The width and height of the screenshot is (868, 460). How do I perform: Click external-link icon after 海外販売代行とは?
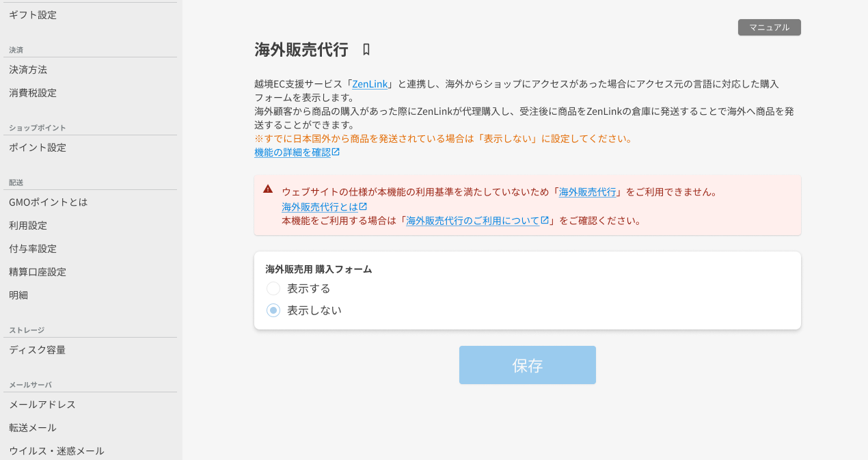363,206
